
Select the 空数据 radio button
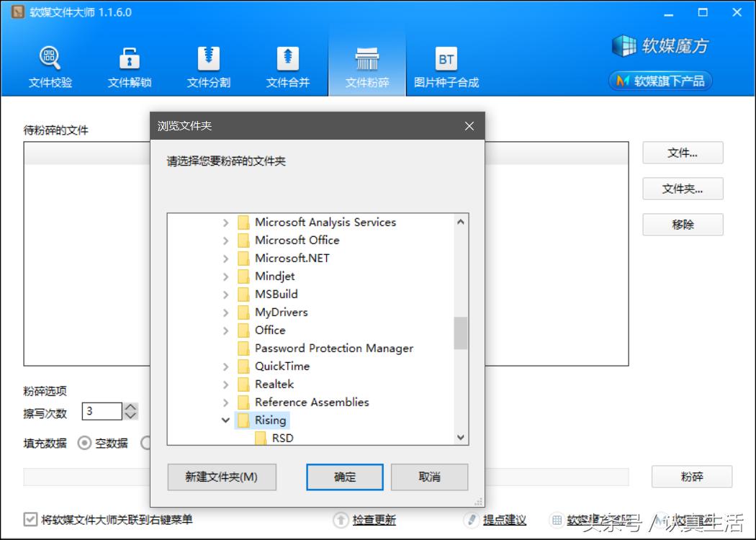point(84,443)
